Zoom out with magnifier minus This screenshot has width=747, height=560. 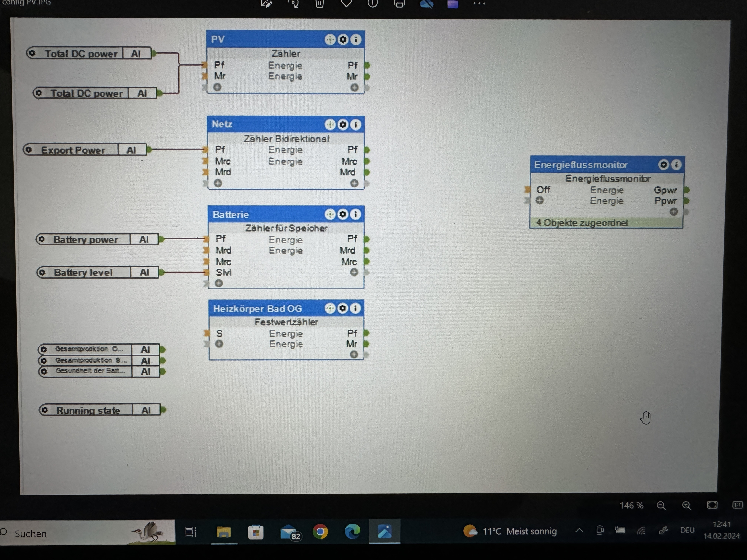[x=661, y=505]
